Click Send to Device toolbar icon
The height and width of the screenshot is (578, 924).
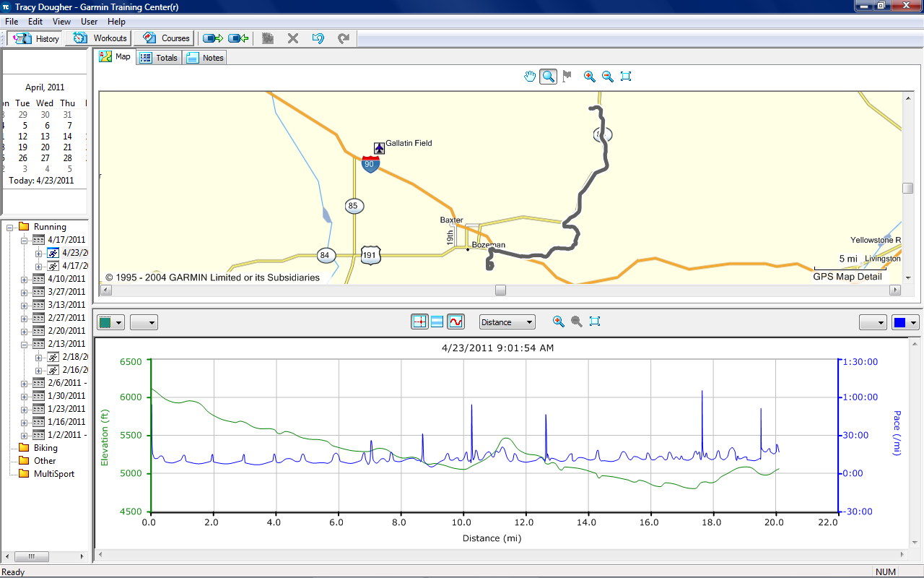point(212,38)
